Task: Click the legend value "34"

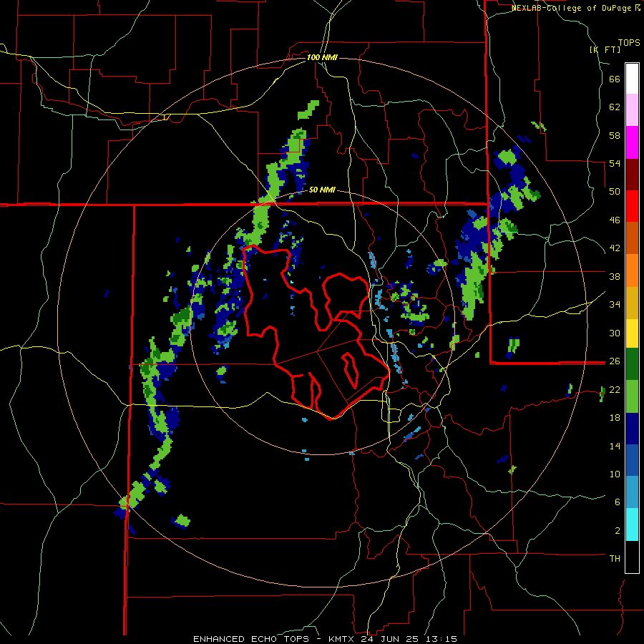Action: tap(615, 304)
